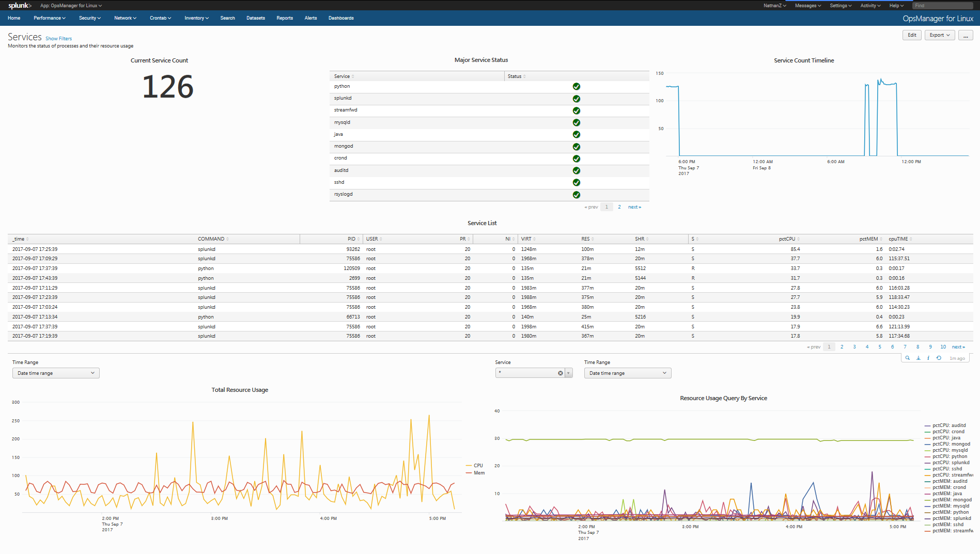980x554 pixels.
Task: Click the splunkd service status checkmark
Action: click(x=577, y=99)
